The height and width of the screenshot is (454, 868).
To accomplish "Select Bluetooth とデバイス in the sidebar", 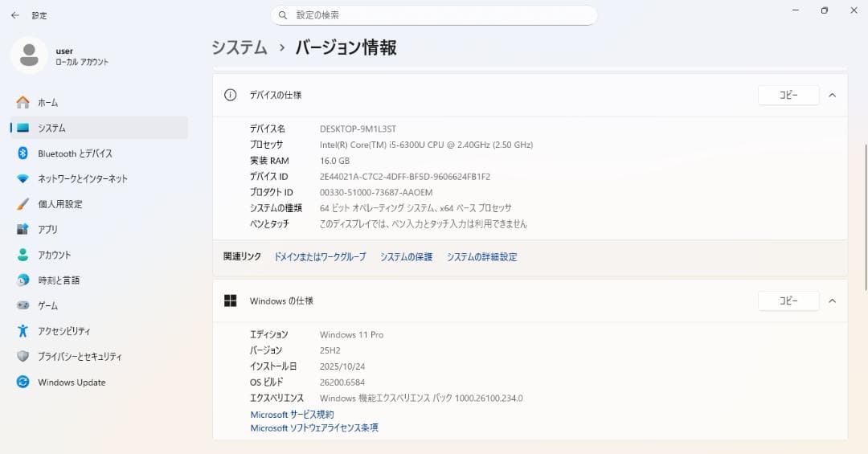I will coord(100,153).
